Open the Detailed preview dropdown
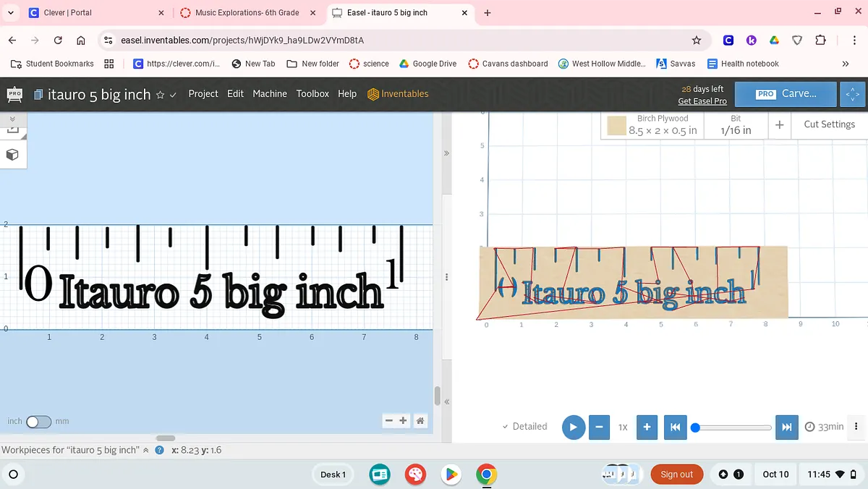 (x=524, y=427)
